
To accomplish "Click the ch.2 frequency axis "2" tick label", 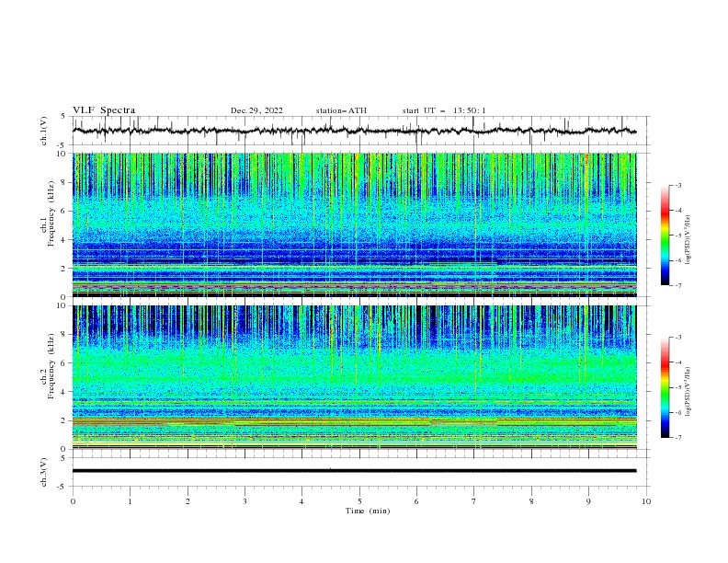I will point(64,420).
